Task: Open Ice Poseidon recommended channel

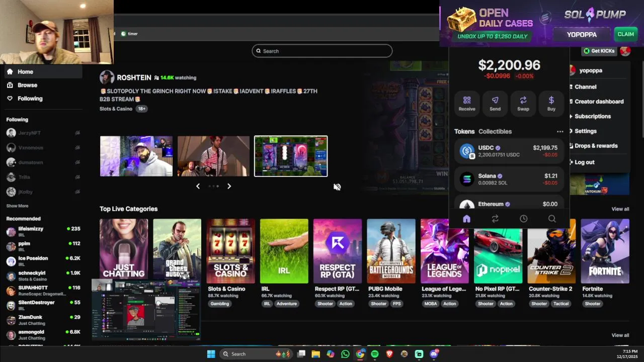Action: pos(43,261)
